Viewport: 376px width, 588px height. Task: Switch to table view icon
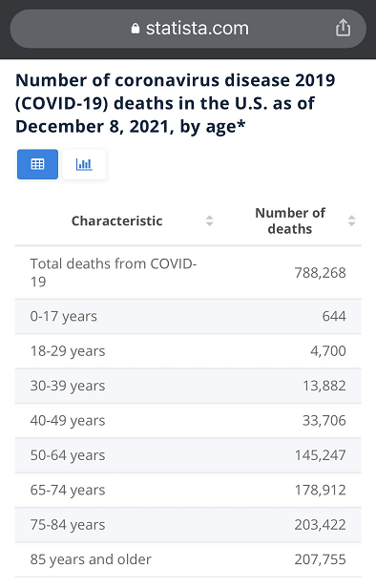tap(37, 164)
